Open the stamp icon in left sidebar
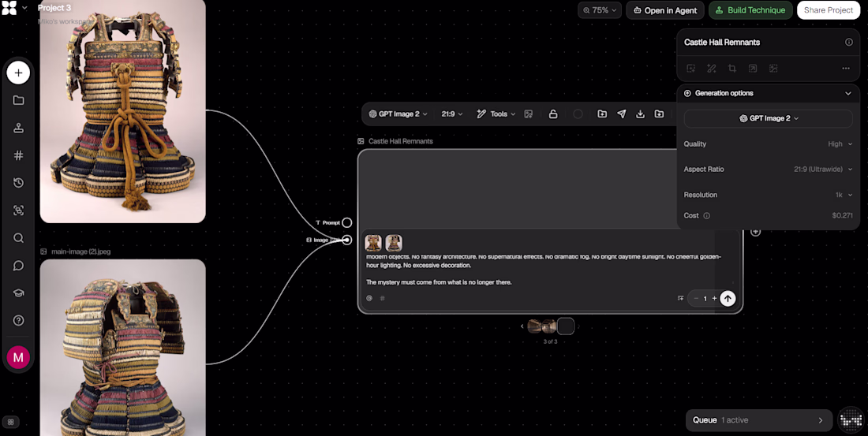This screenshot has width=868, height=436. click(18, 128)
